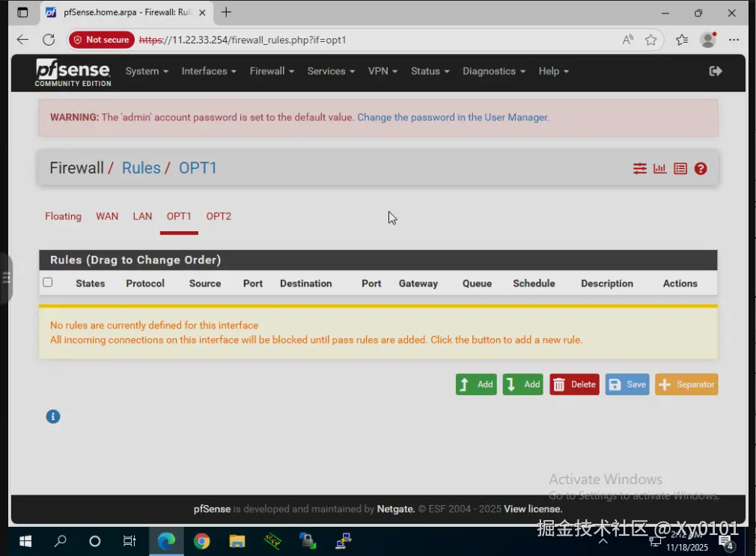The height and width of the screenshot is (556, 756).
Task: Switch to the Floating rules tab
Action: coord(63,216)
